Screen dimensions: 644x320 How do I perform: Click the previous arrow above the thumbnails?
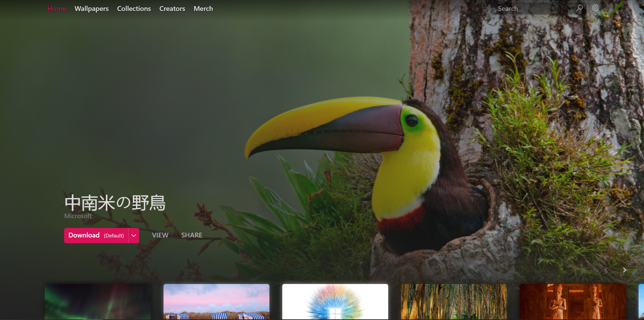606,270
